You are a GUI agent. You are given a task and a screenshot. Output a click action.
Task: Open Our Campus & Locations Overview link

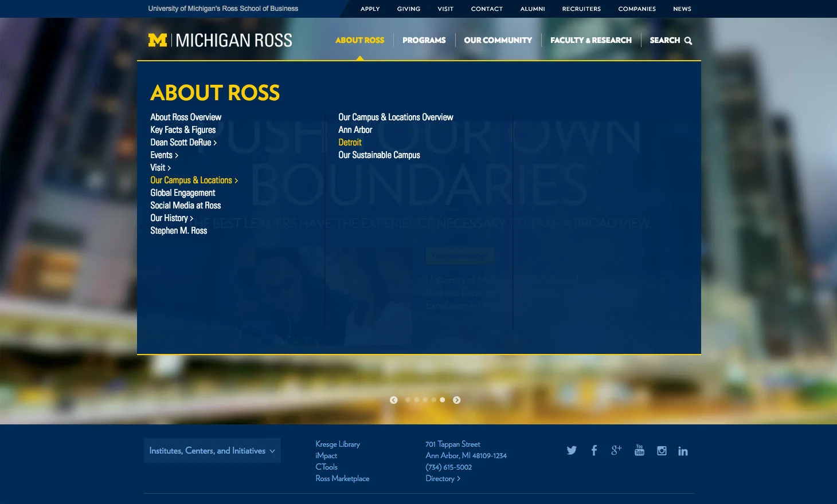(396, 117)
